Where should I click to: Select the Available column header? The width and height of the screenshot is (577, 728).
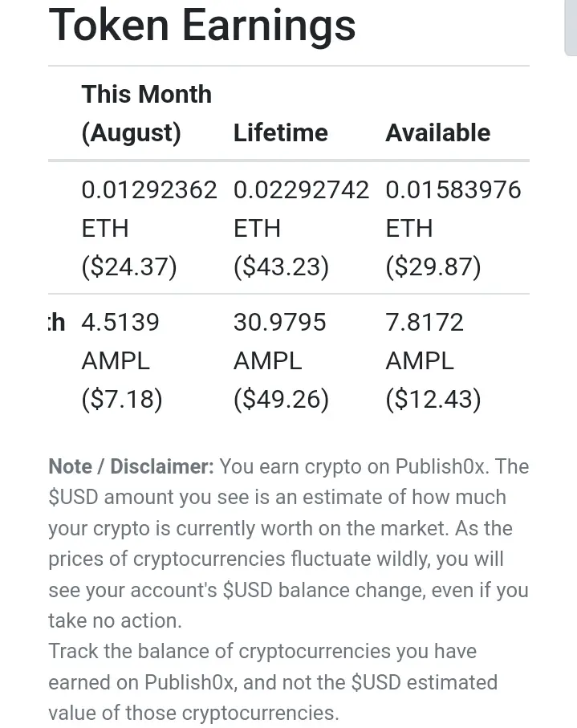[x=437, y=132]
